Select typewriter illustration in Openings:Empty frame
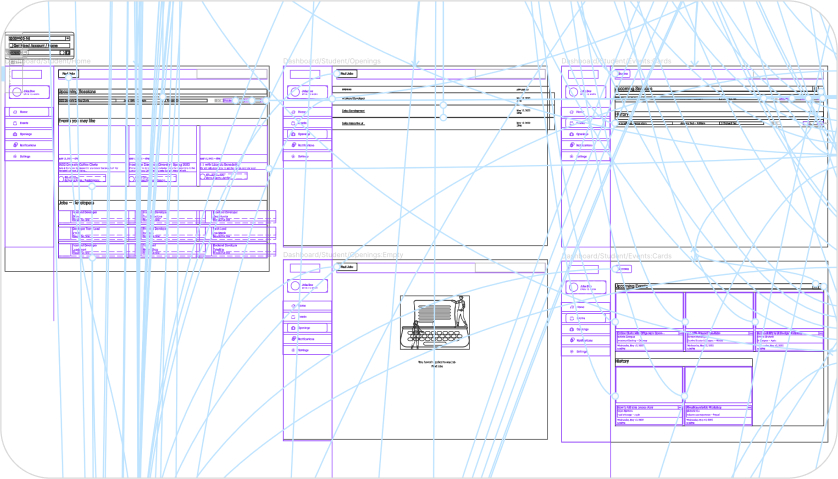The image size is (838, 479). (435, 322)
